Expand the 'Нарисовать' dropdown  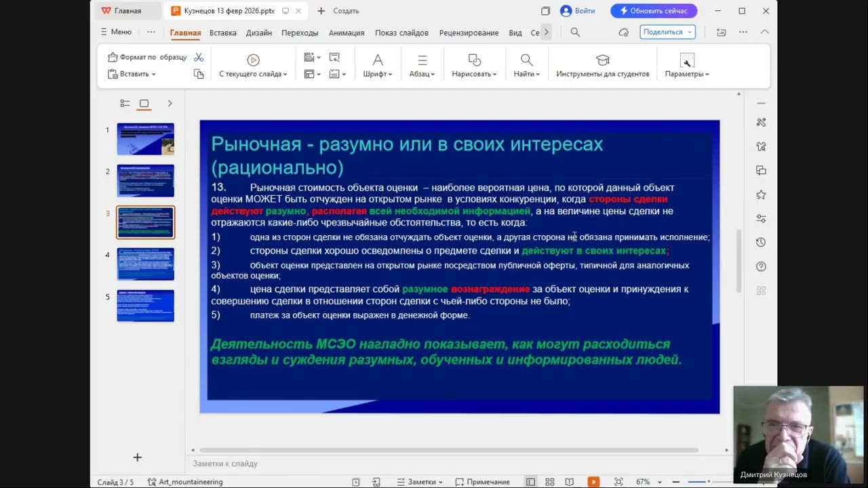475,74
